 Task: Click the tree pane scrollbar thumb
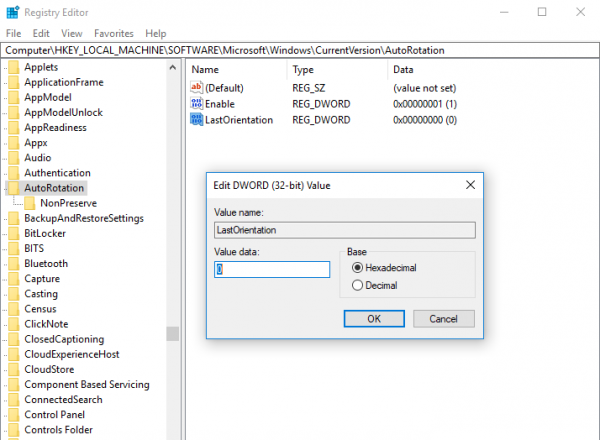[173, 334]
